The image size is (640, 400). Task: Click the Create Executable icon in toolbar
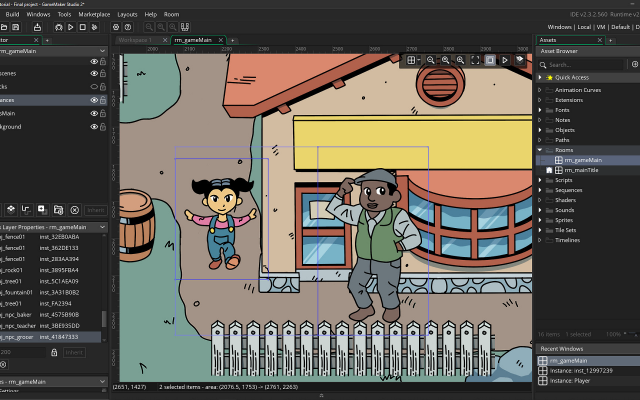[37, 27]
